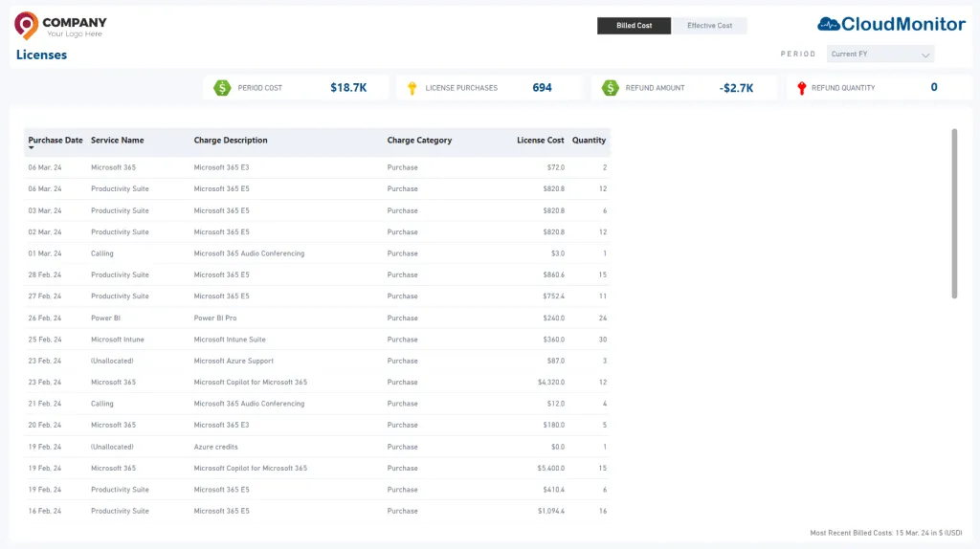
Task: Click the CloudMonitor cloud logo icon
Action: (x=828, y=24)
